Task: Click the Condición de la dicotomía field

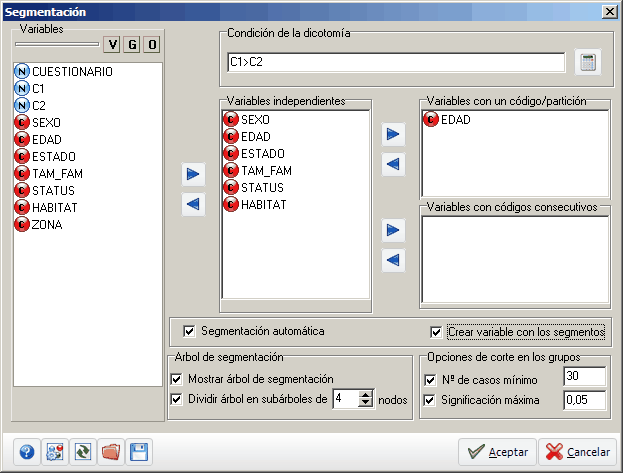Action: 396,62
